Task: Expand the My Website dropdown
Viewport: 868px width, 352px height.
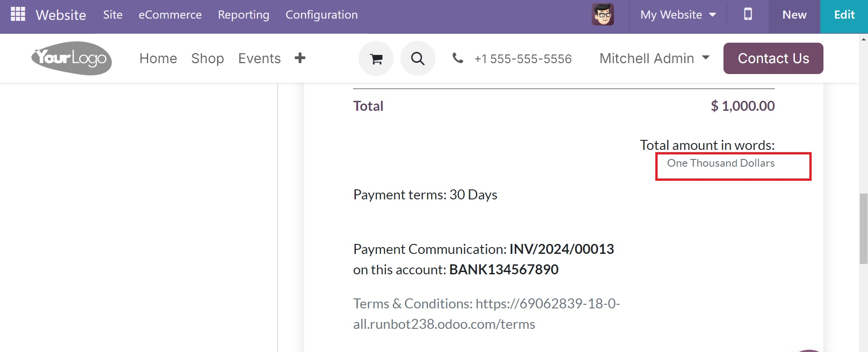Action: click(678, 15)
